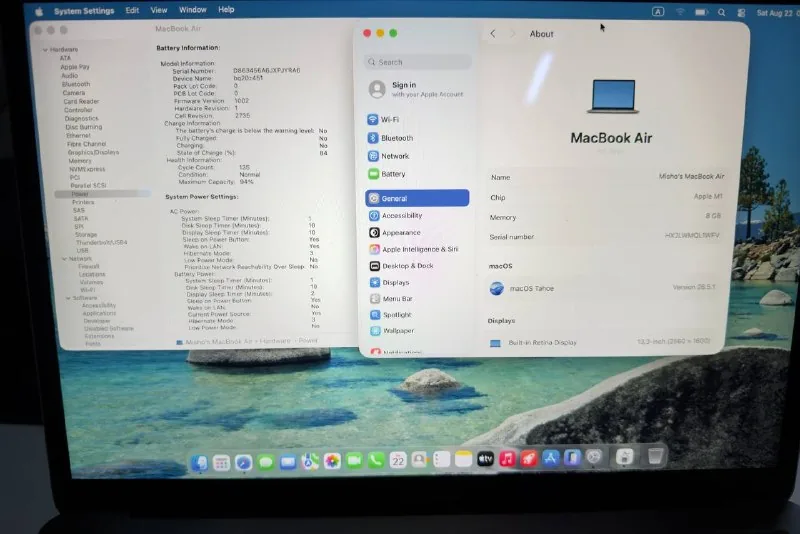Open Calendar from the Dock
This screenshot has width=800, height=534.
tap(398, 461)
